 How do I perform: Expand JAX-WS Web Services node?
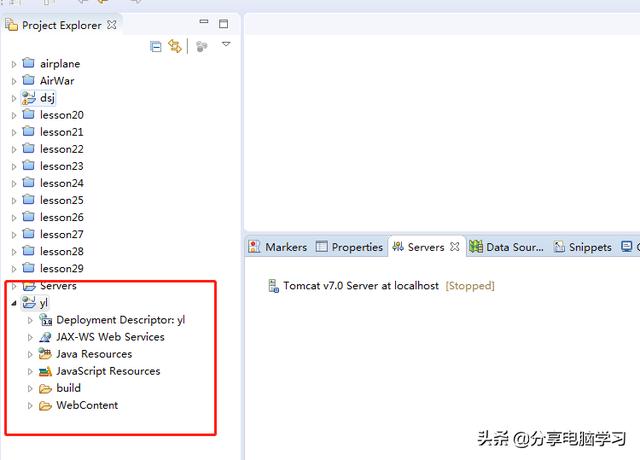30,337
